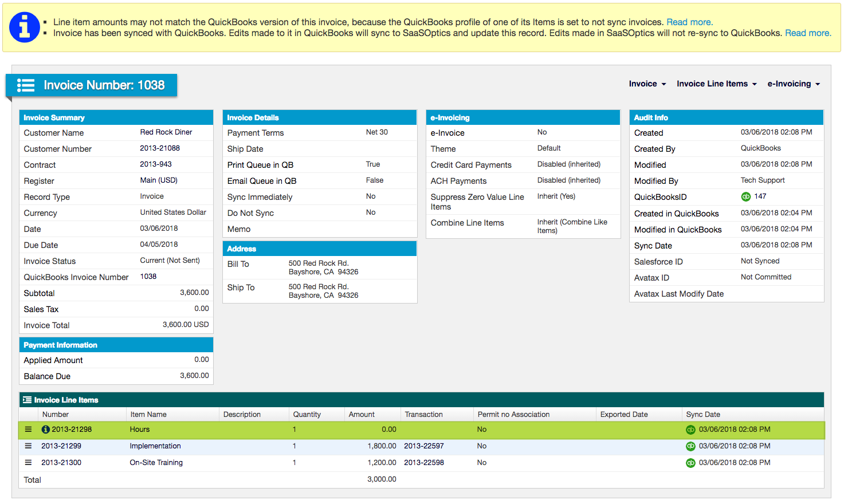Screen dimensions: 844x504
Task: Open transaction 2013-22598
Action: pos(424,462)
